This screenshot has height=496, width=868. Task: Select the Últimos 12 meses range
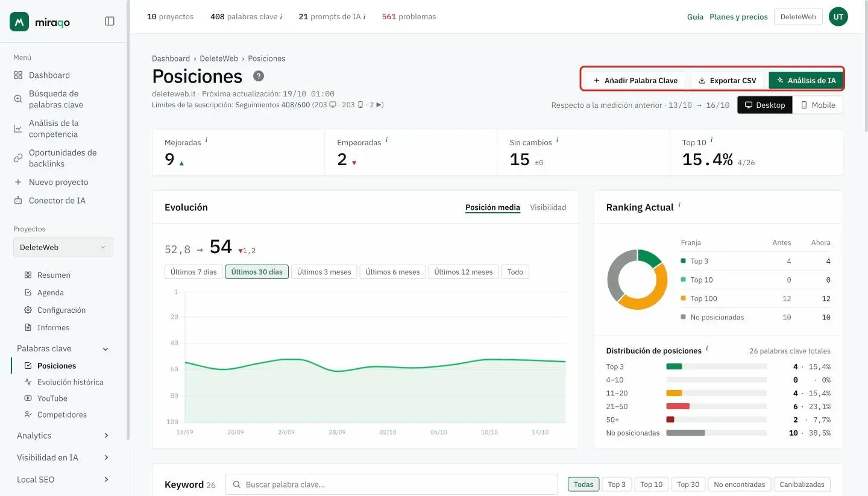tap(464, 272)
